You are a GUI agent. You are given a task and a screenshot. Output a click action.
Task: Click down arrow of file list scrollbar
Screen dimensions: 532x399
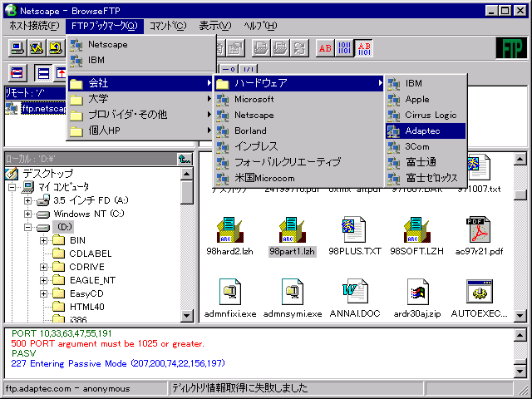[x=520, y=316]
